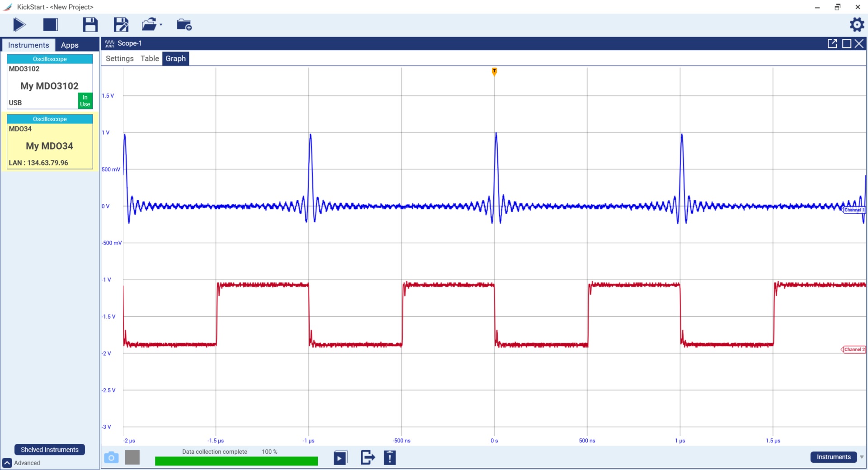The image size is (868, 470).
Task: Expand the Advanced panel chevron
Action: tap(7, 463)
